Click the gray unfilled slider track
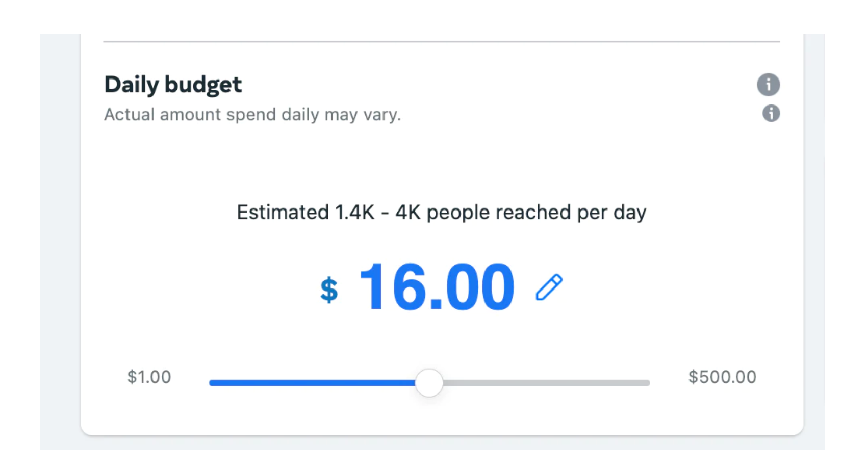The image size is (868, 473). [546, 383]
